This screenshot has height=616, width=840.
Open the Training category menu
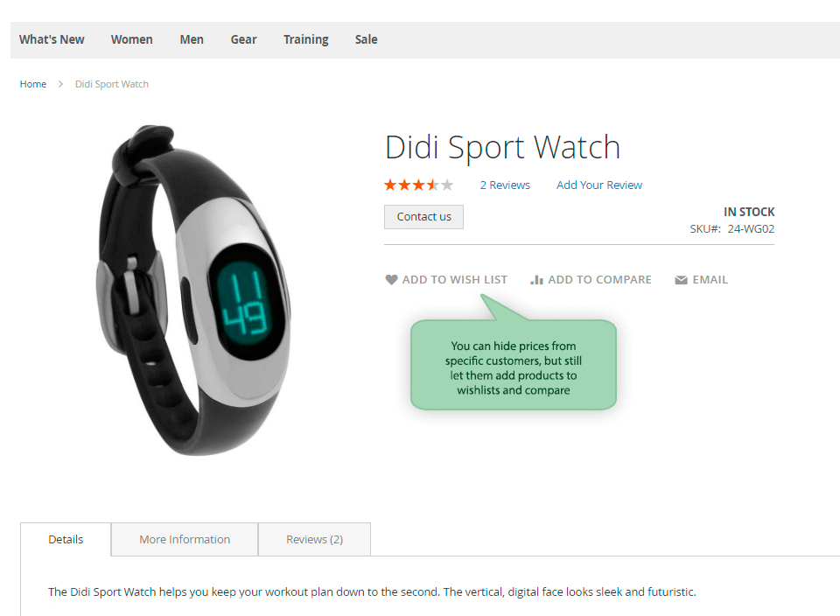tap(306, 39)
